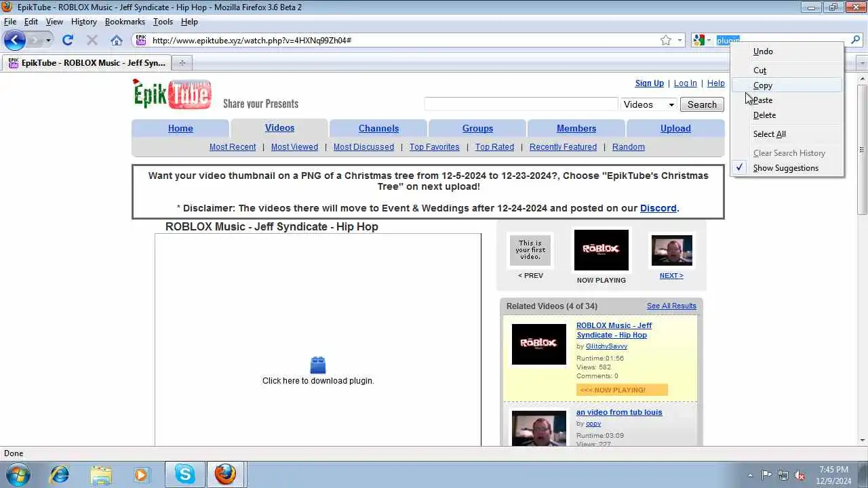Choose Copy in the context menu

point(787,85)
